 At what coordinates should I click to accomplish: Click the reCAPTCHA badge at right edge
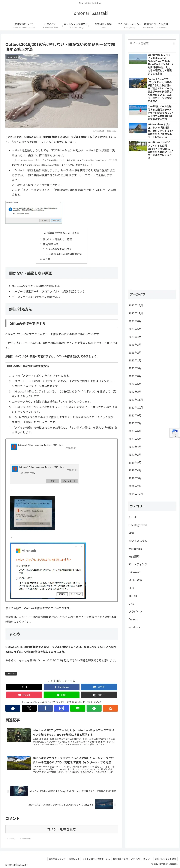(175, 433)
